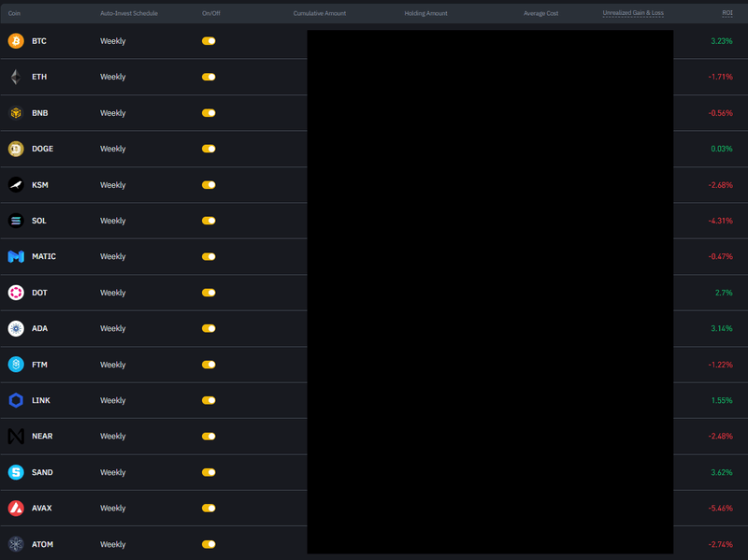Click the Weekly schedule in SOL row
748x560 pixels.
click(112, 221)
